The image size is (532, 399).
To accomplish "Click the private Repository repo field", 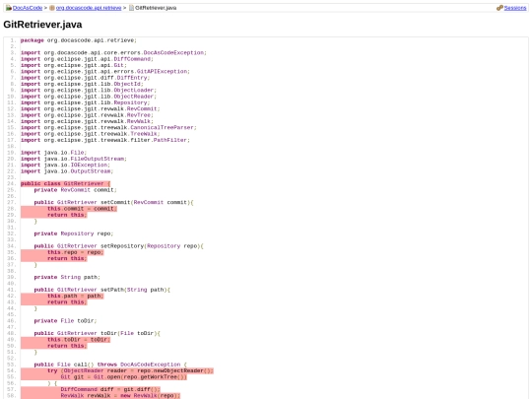I will 74,233.
